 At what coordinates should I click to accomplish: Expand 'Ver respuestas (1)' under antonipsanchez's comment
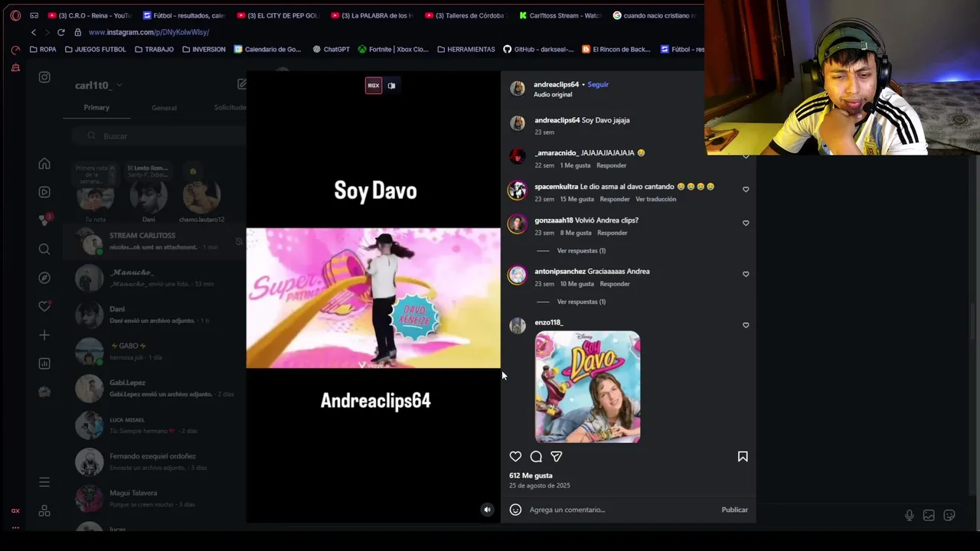click(x=581, y=302)
